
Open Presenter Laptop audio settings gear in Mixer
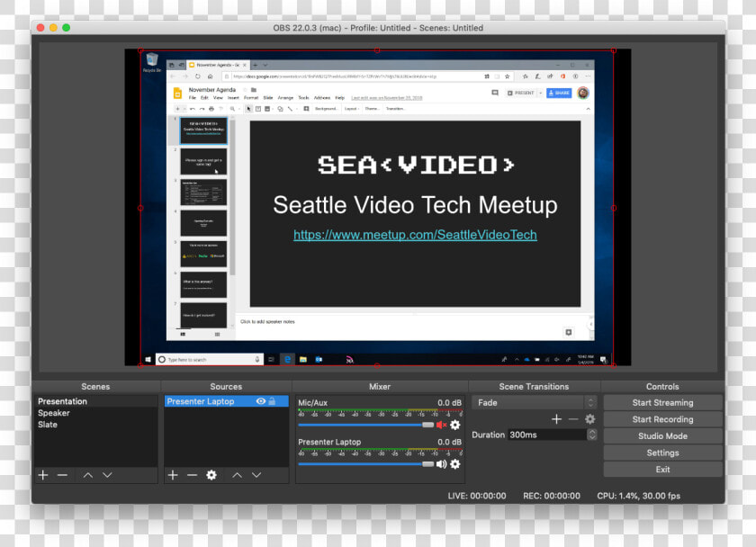click(454, 464)
